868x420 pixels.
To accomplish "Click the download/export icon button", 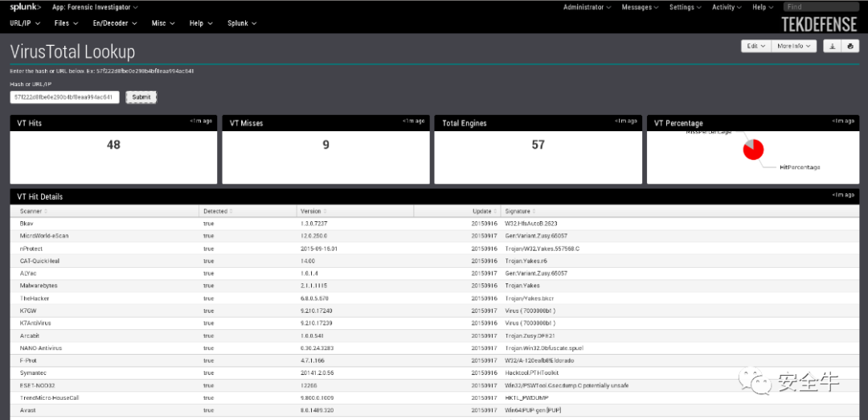I will 832,47.
